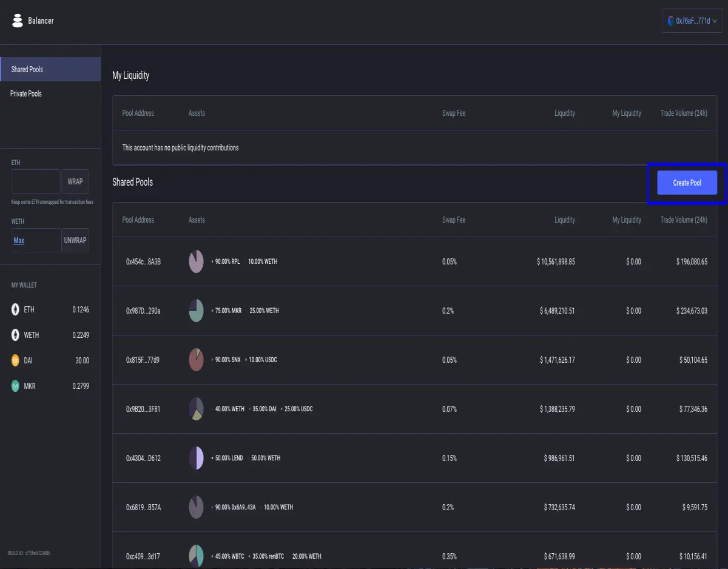Click the Max link under WETH
Screen dimensions: 728x569
coord(19,241)
